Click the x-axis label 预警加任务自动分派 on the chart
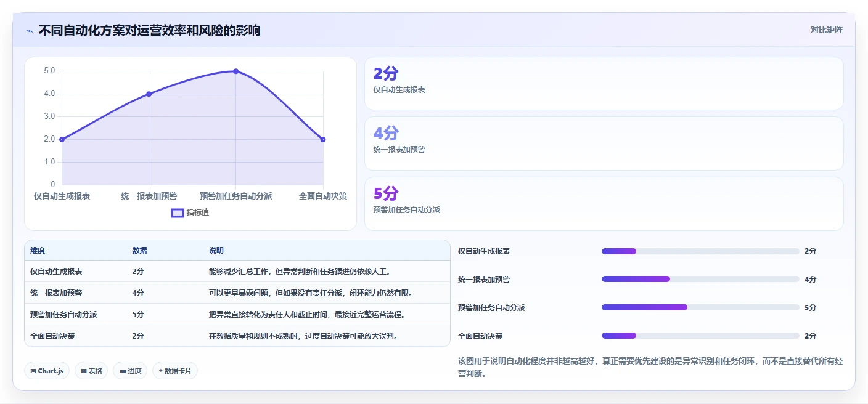The image size is (868, 404). pos(236,196)
